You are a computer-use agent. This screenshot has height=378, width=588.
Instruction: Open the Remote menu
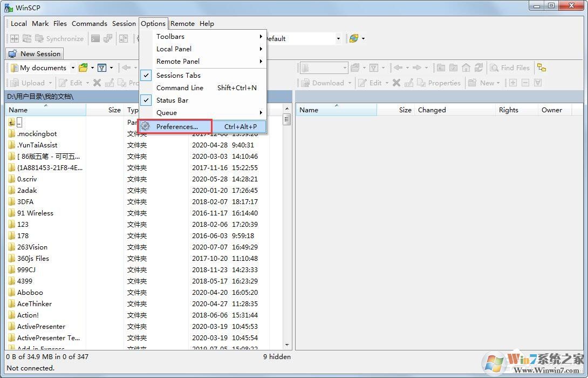click(x=182, y=23)
